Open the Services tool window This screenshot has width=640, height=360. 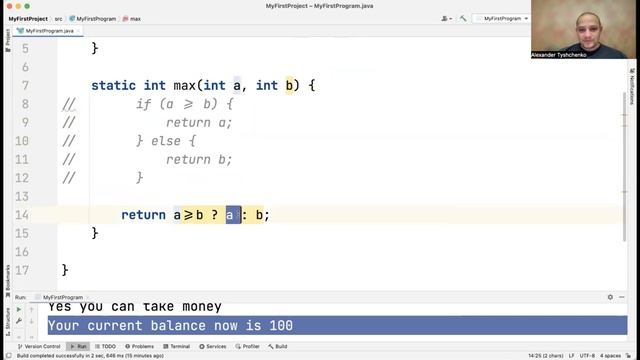tap(213, 347)
